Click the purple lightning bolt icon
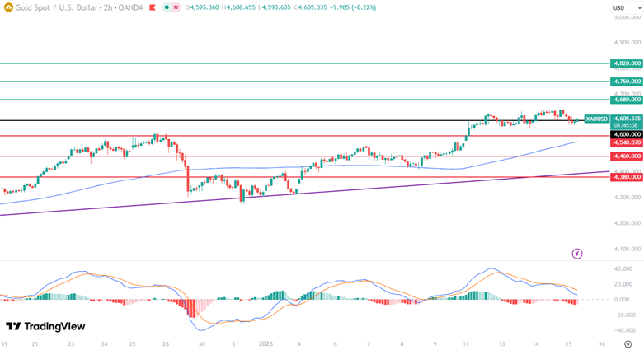This screenshot has height=350, width=644. 577,254
